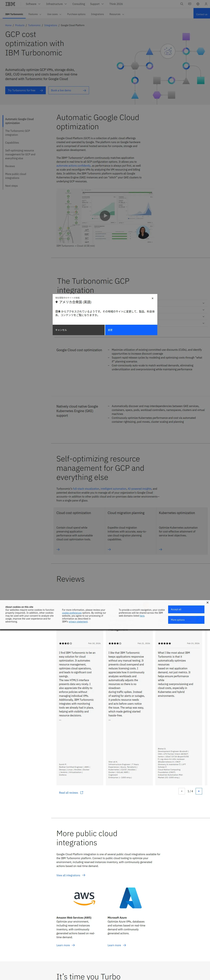Open the globe region selector icon

click(x=198, y=4)
